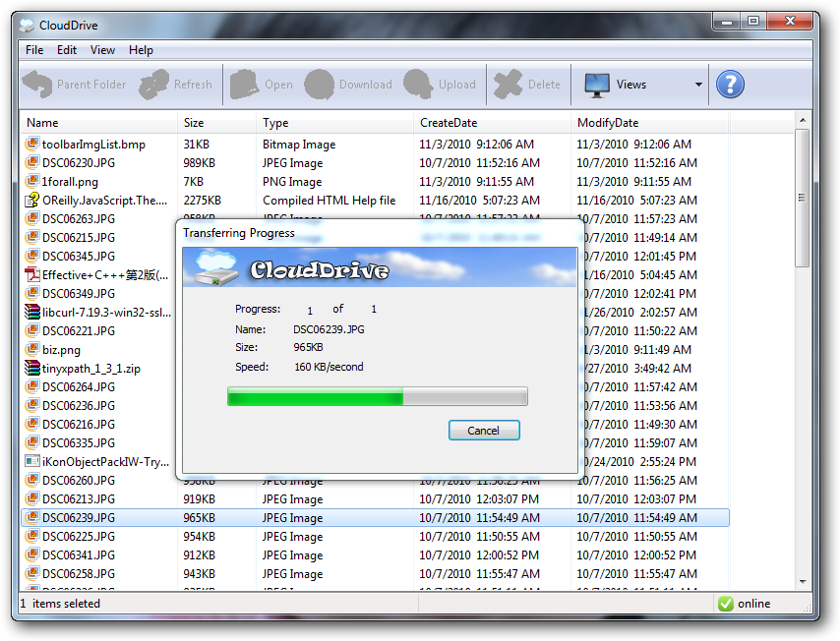Select the iKonObjectPackIW file icon
840x641 pixels.
[x=32, y=461]
